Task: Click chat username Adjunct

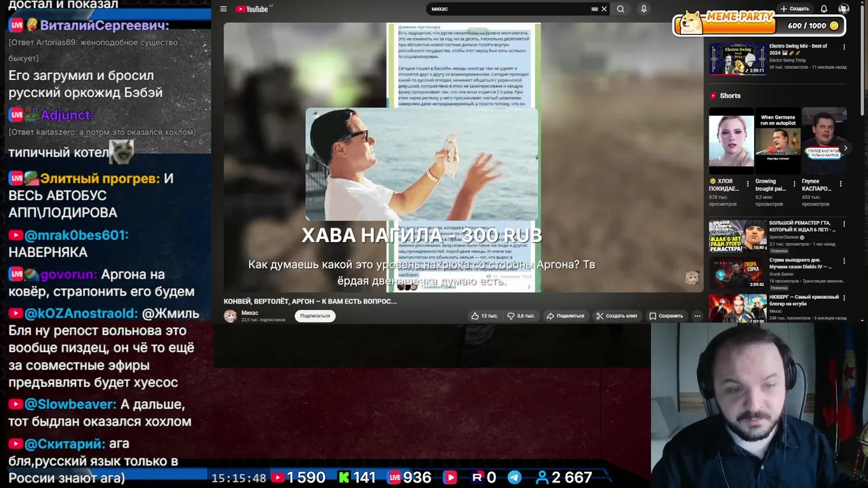Action: pos(67,115)
